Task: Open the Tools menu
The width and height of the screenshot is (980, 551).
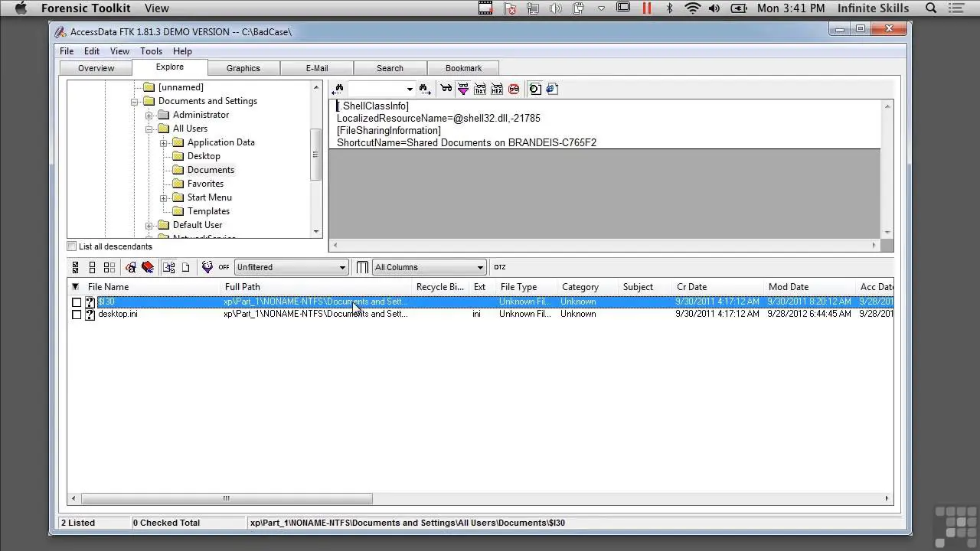Action: [151, 51]
